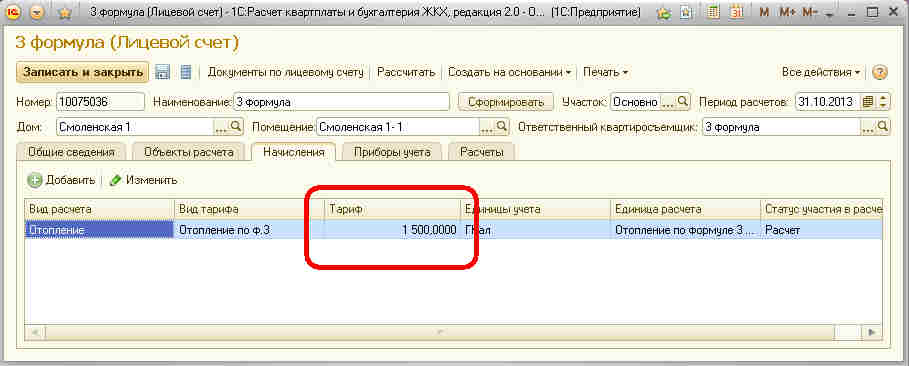Open the round dropdown menu icon in title bar
This screenshot has height=366, width=909.
pos(37,12)
